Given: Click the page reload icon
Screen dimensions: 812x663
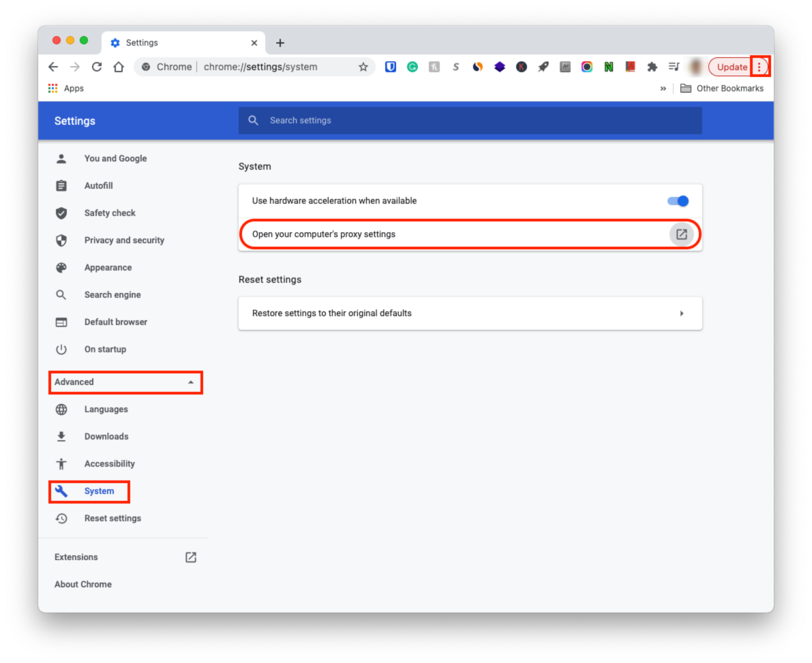Looking at the screenshot, I should [x=97, y=66].
